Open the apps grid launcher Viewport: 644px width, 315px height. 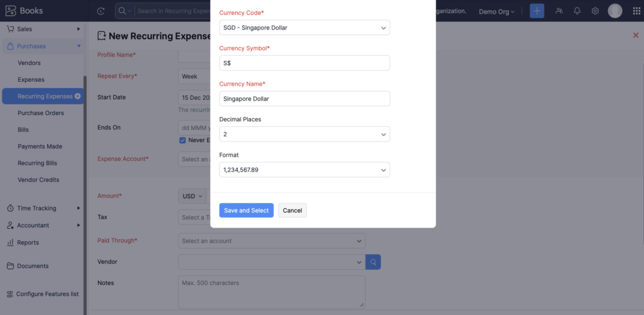pyautogui.click(x=635, y=11)
